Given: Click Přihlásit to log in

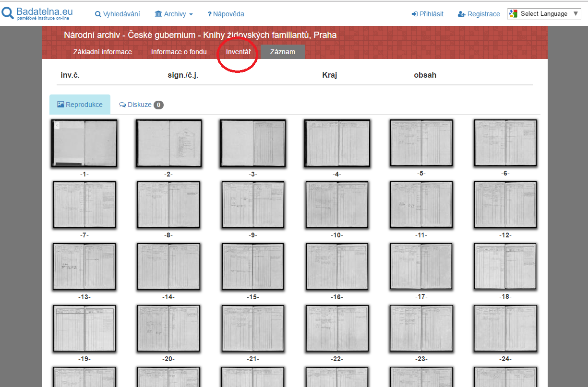Looking at the screenshot, I should click(427, 14).
